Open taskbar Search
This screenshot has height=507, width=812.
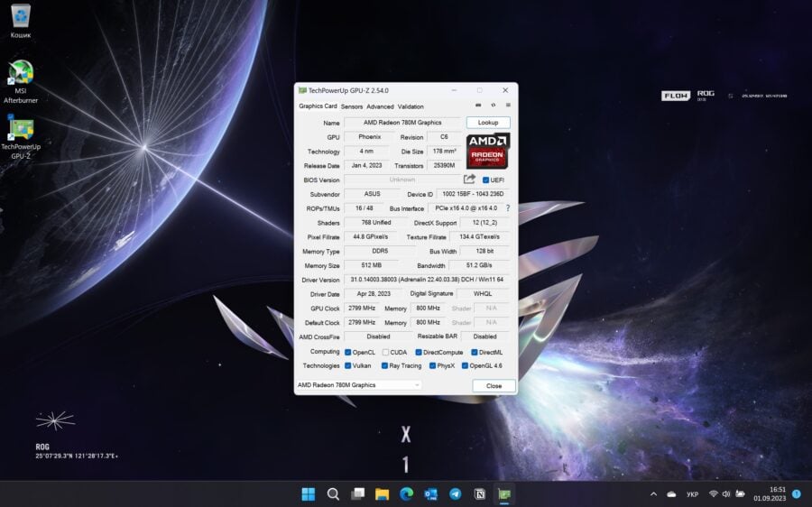point(333,494)
